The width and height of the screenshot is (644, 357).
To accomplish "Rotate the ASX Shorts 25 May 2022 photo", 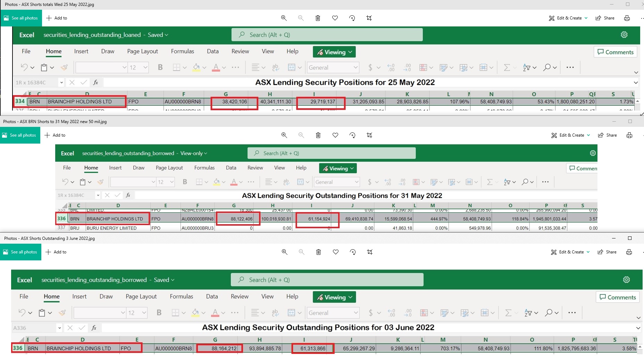I will pyautogui.click(x=352, y=18).
